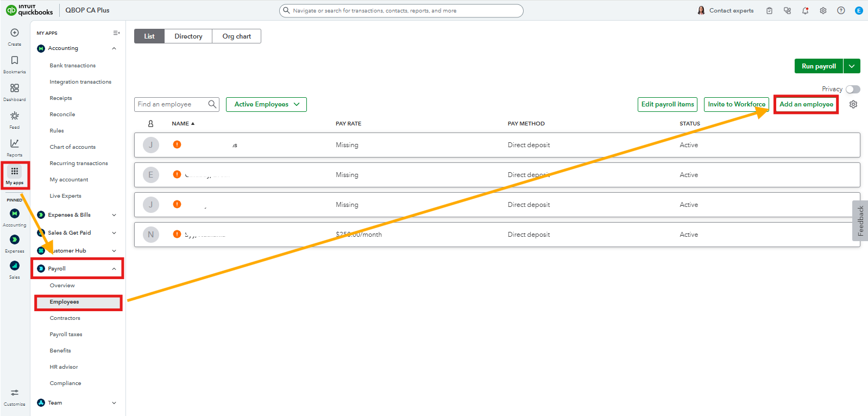Switch to the Directory tab
This screenshot has height=416, width=868.
pos(188,36)
